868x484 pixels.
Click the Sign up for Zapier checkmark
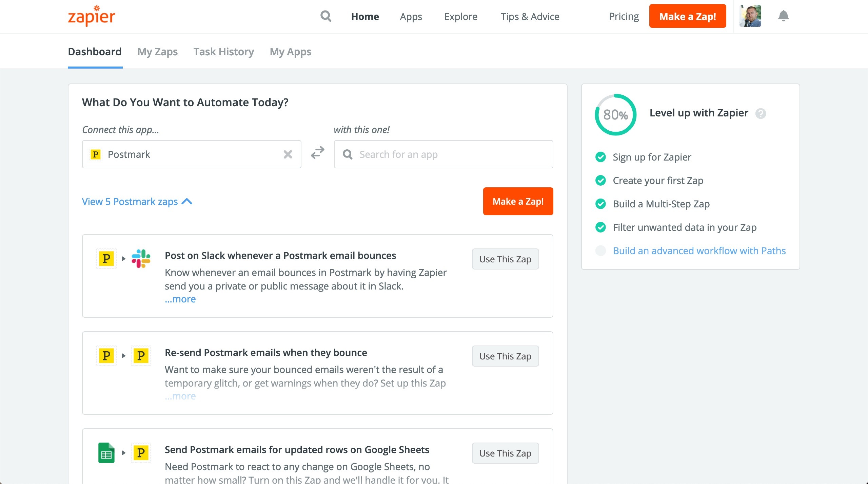(x=600, y=157)
